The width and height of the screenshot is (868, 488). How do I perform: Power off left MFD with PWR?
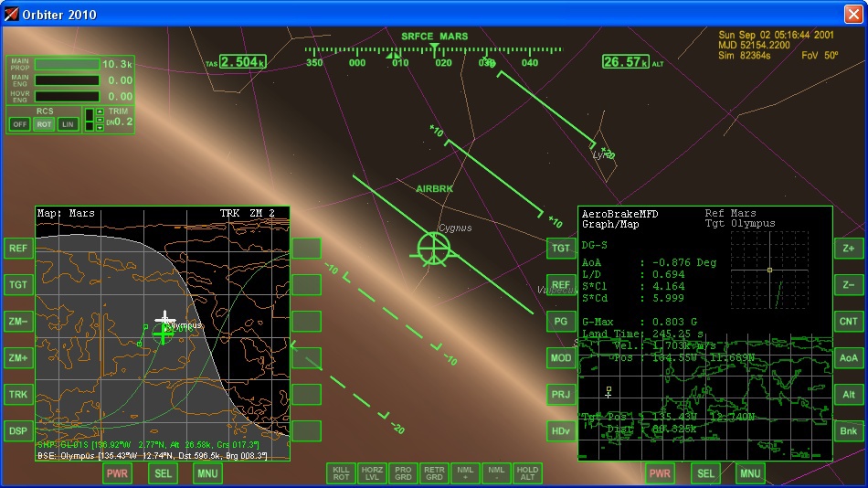click(x=117, y=473)
